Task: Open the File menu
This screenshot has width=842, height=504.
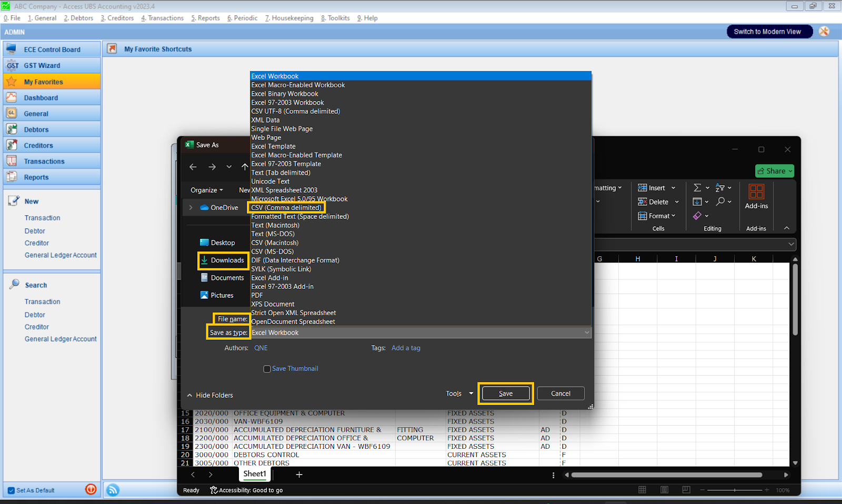Action: 12,18
